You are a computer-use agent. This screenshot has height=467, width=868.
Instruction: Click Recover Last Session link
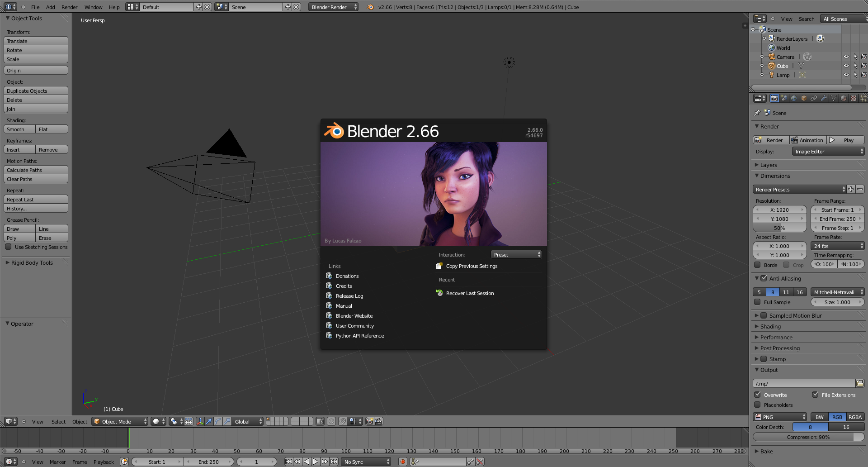click(x=470, y=293)
